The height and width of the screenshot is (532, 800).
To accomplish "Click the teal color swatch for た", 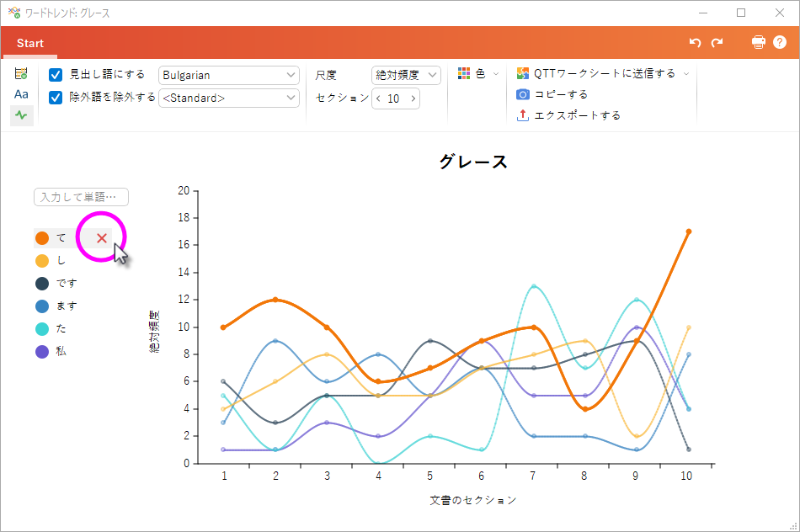I will (42, 328).
